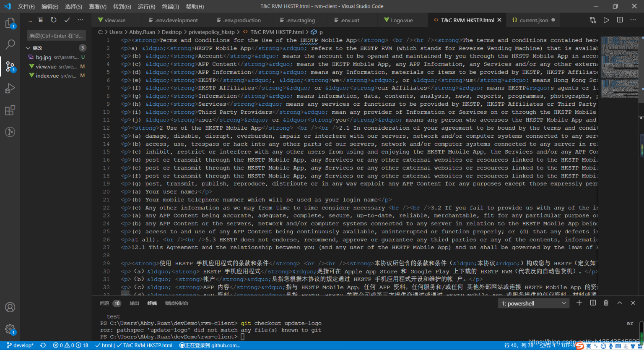Open the Sogou input method icon
Image resolution: width=644 pixels, height=350 pixels.
click(580, 345)
